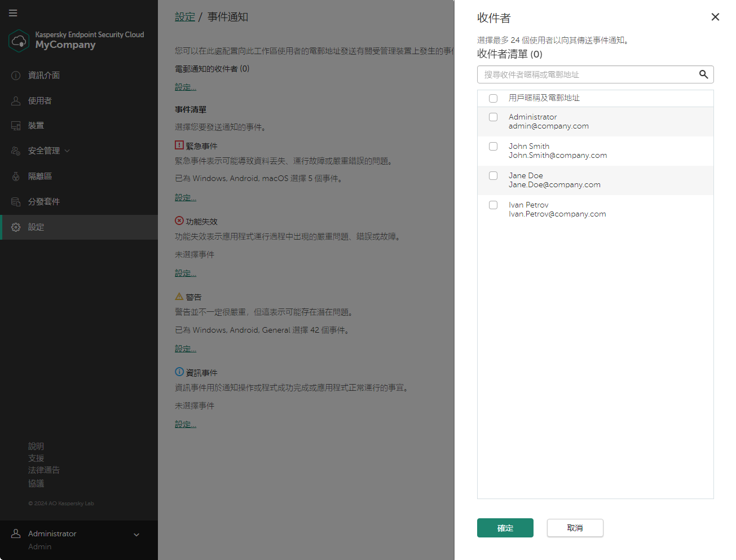Expand the 安全管理 section chevron
The height and width of the screenshot is (560, 736).
(66, 151)
